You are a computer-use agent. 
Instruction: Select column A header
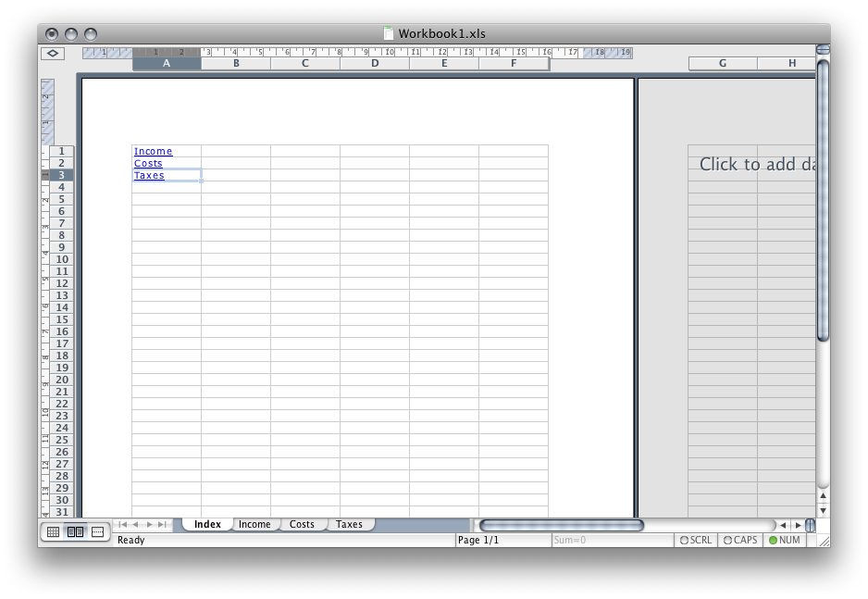pos(167,64)
